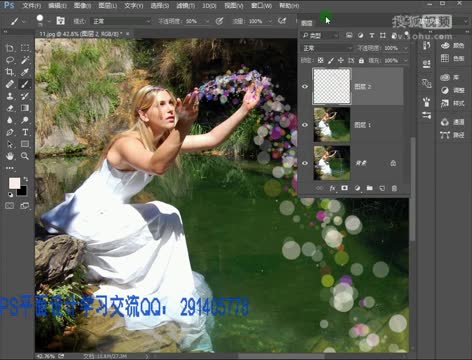Open the brush opacity slider dropdown
472x360 pixels.
(x=207, y=21)
